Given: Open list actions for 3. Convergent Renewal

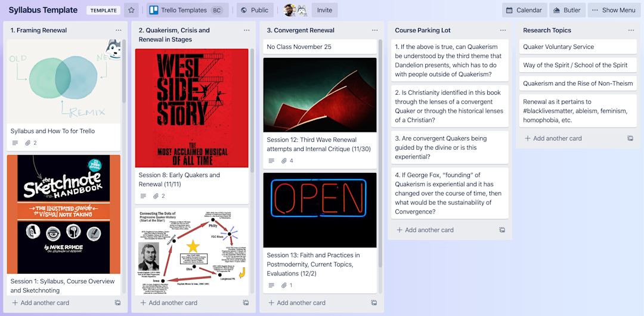Looking at the screenshot, I should [x=374, y=30].
